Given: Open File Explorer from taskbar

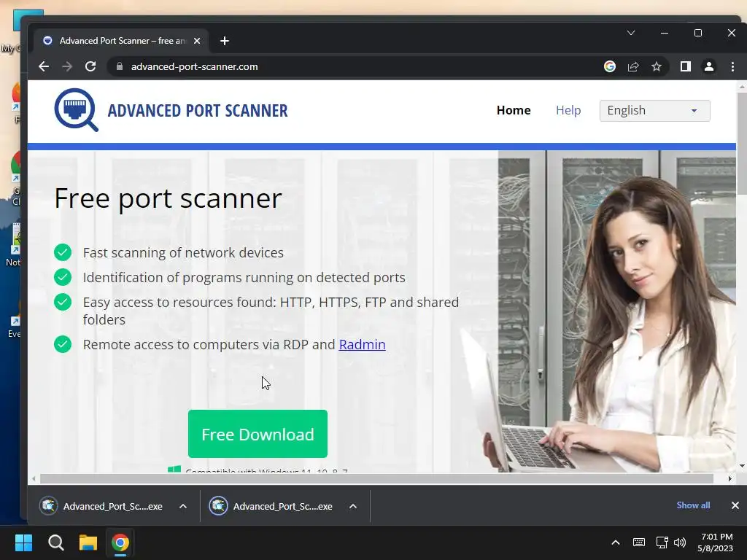Looking at the screenshot, I should point(88,542).
